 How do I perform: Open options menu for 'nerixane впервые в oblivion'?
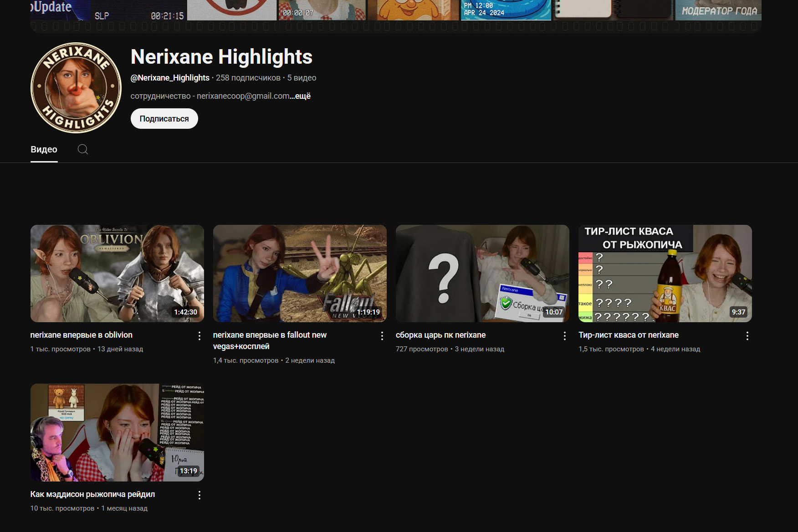click(199, 336)
